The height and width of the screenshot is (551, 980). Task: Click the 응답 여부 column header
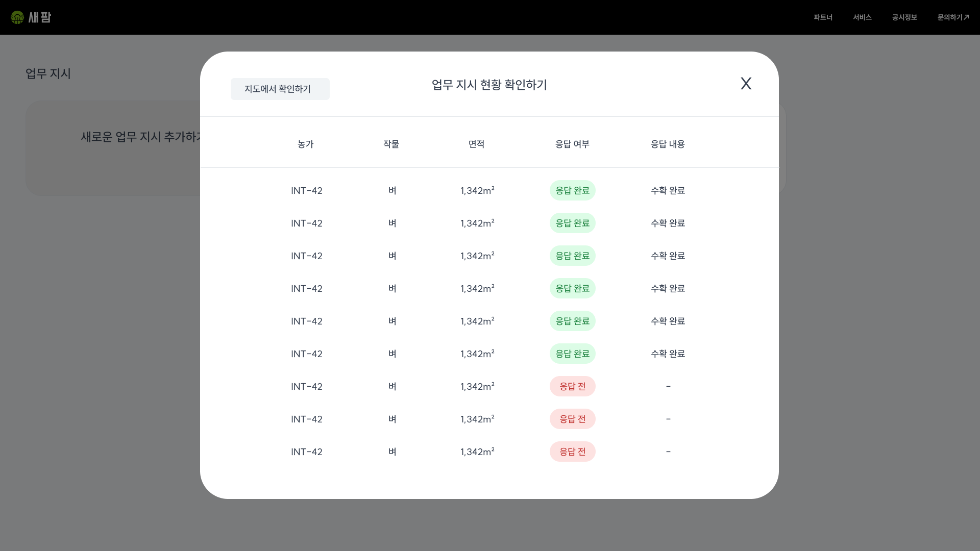[572, 144]
